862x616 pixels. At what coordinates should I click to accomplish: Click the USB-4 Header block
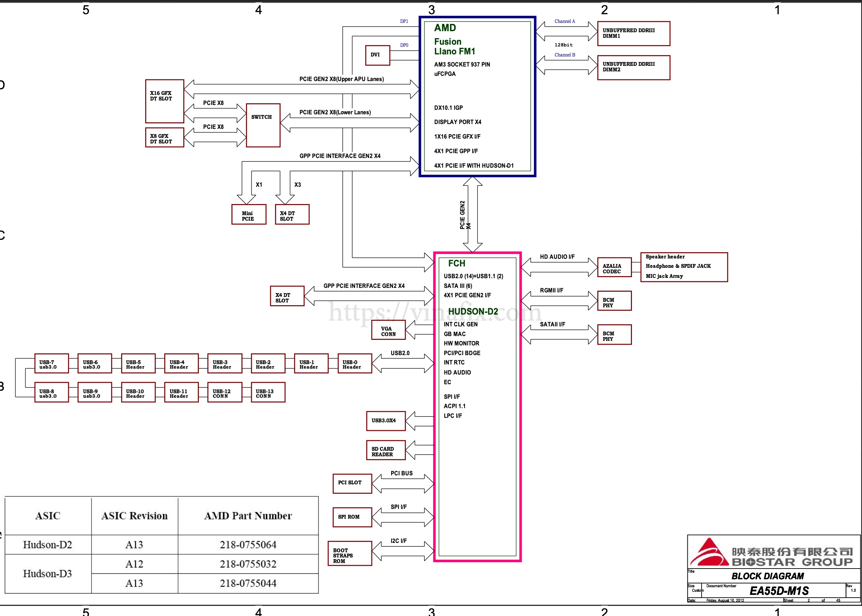pos(182,363)
